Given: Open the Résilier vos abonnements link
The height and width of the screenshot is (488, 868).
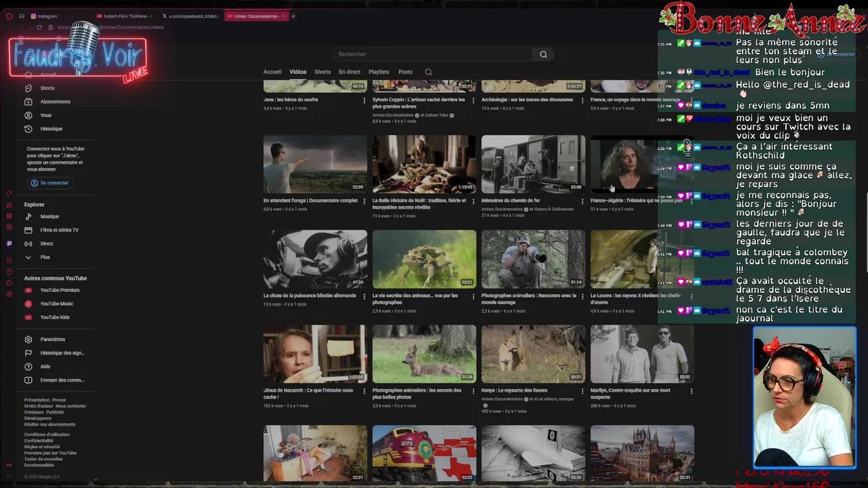Looking at the screenshot, I should pos(50,424).
